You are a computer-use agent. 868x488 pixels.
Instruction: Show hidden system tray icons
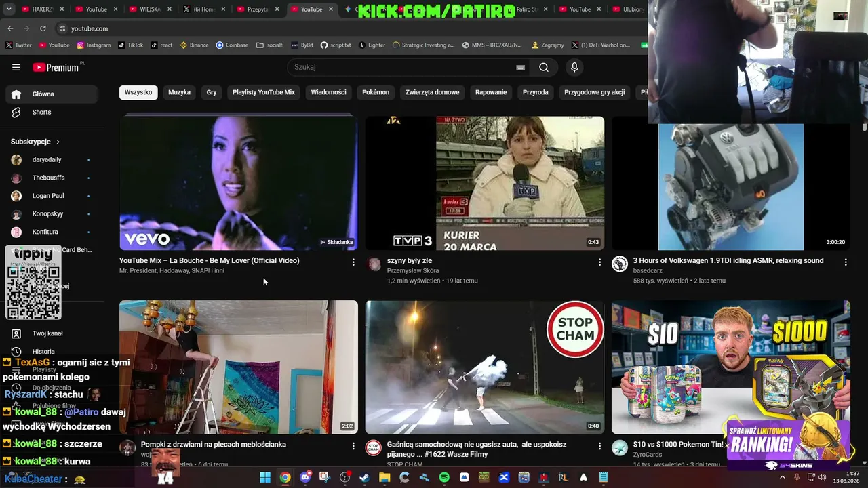782,477
